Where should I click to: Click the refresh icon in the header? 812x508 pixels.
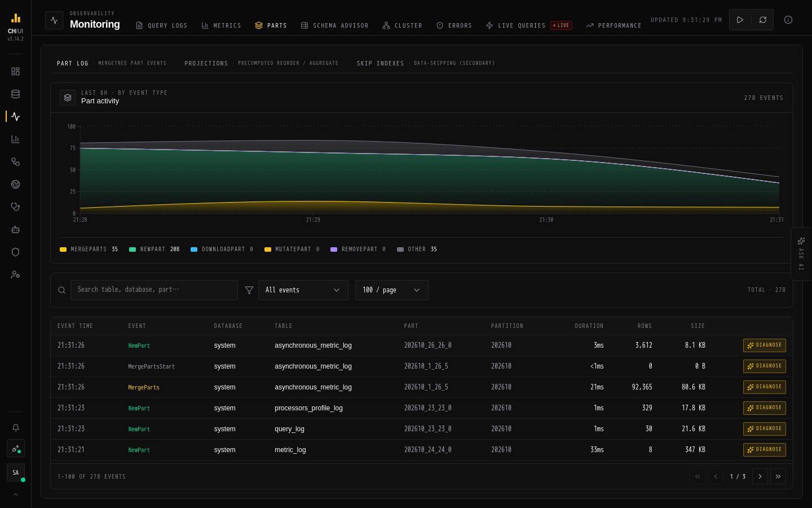coord(762,20)
